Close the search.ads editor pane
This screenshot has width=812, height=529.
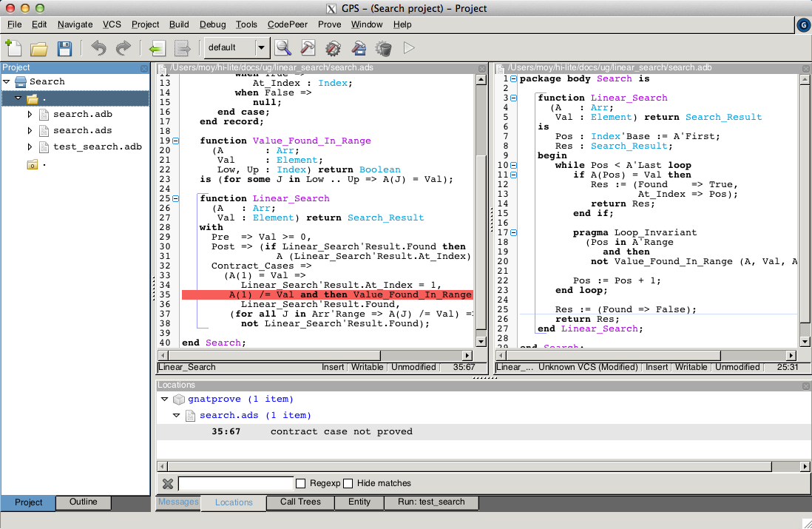click(482, 68)
